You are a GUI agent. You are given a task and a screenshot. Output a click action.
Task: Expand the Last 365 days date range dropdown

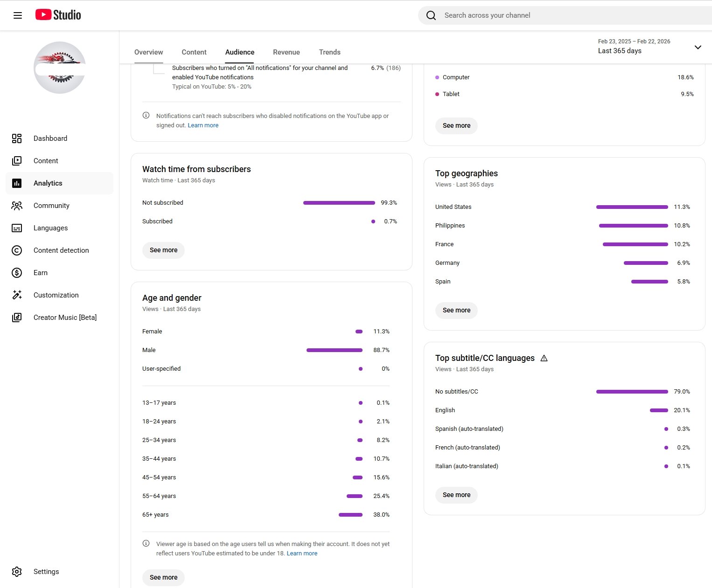(698, 47)
